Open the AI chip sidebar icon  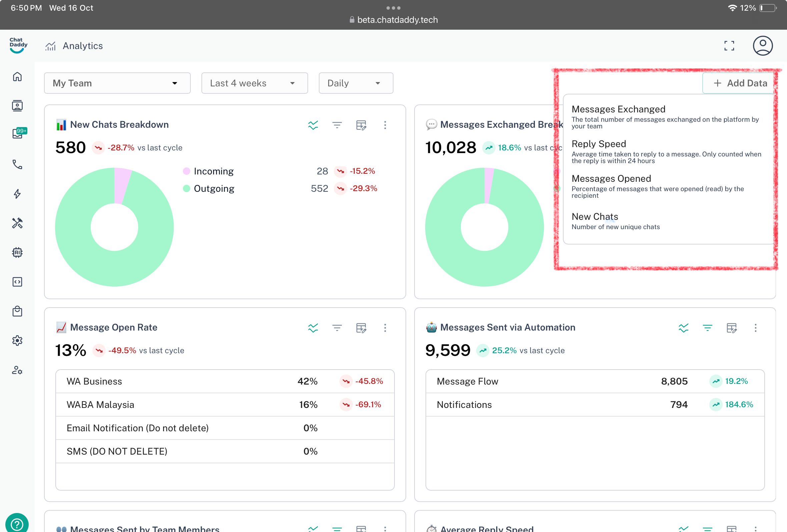17,252
